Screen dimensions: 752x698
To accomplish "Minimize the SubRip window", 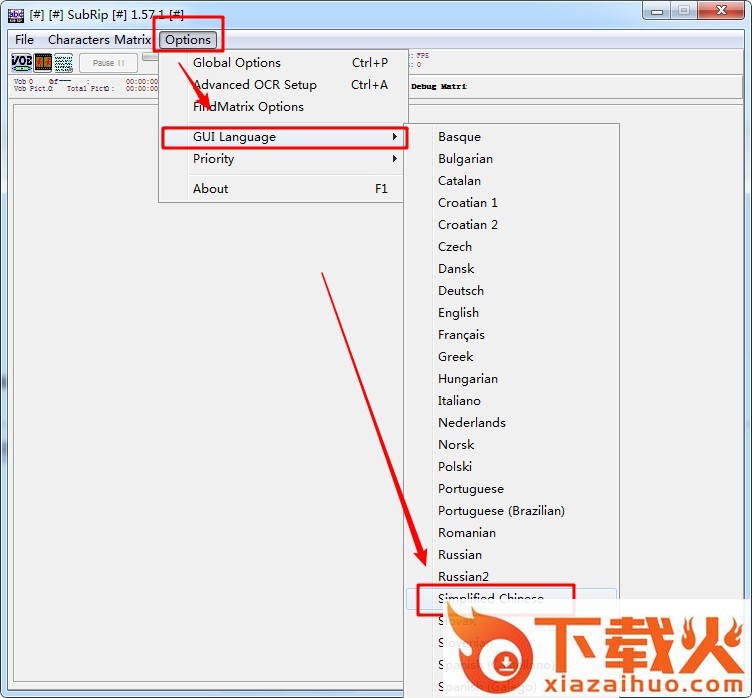I will [x=657, y=11].
